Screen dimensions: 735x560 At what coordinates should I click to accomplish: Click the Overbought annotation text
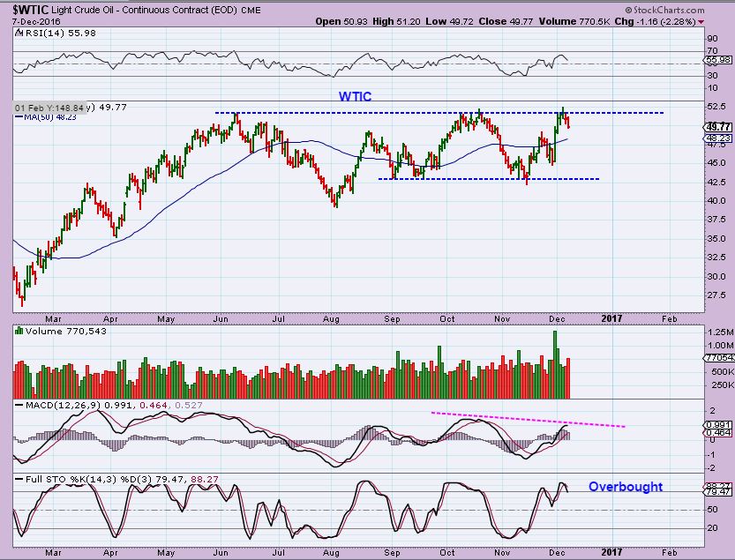[x=626, y=487]
